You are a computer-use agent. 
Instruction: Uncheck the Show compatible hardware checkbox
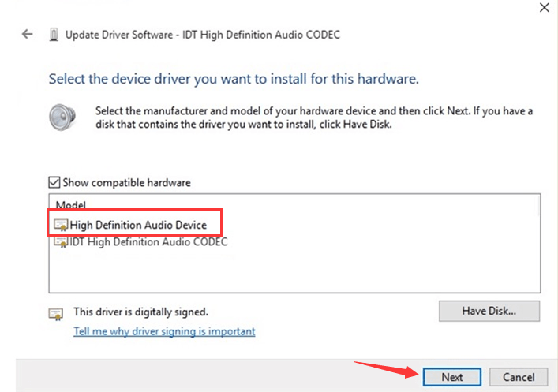[54, 183]
